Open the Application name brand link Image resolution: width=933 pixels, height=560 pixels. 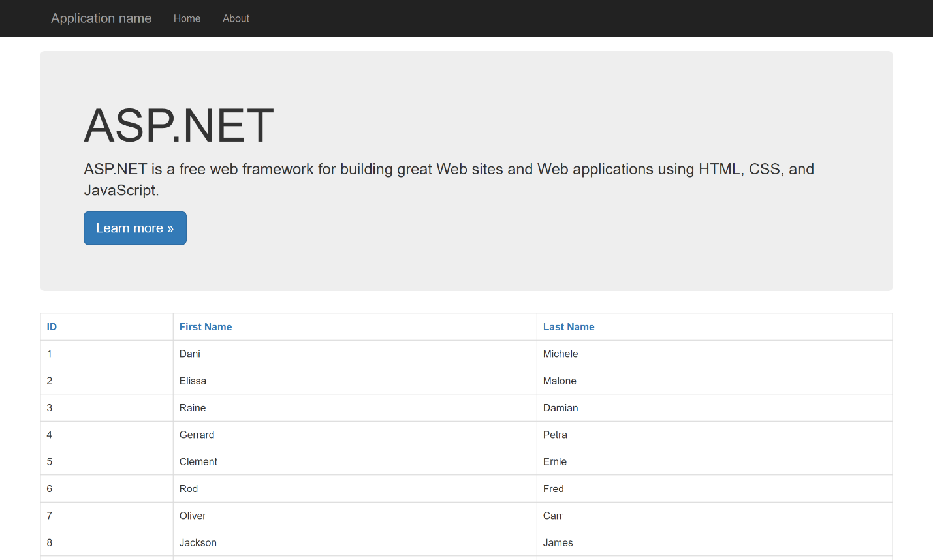coord(101,18)
